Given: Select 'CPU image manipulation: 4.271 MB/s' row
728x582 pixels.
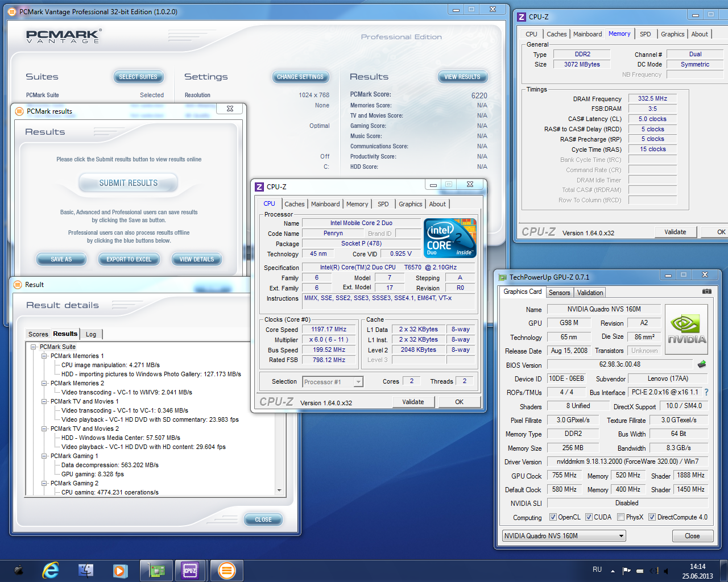Looking at the screenshot, I should click(x=110, y=365).
